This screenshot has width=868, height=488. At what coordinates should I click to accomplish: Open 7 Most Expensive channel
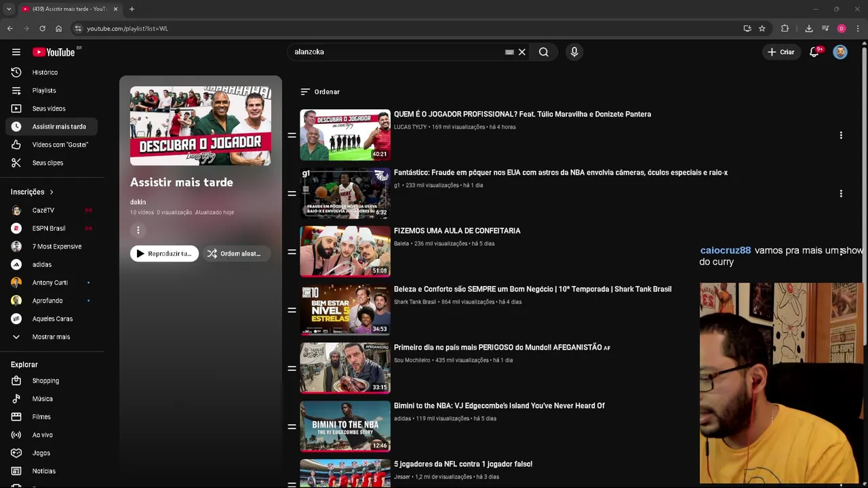tap(52, 246)
